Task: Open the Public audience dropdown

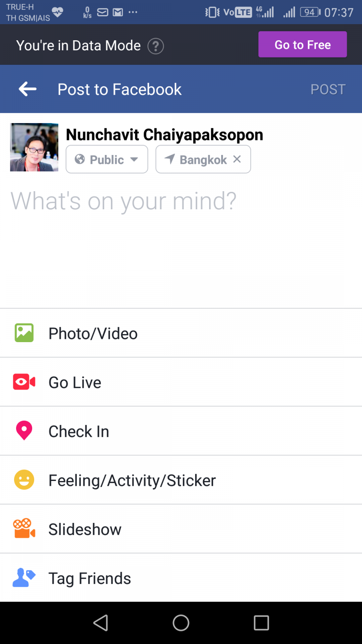Action: (x=107, y=159)
